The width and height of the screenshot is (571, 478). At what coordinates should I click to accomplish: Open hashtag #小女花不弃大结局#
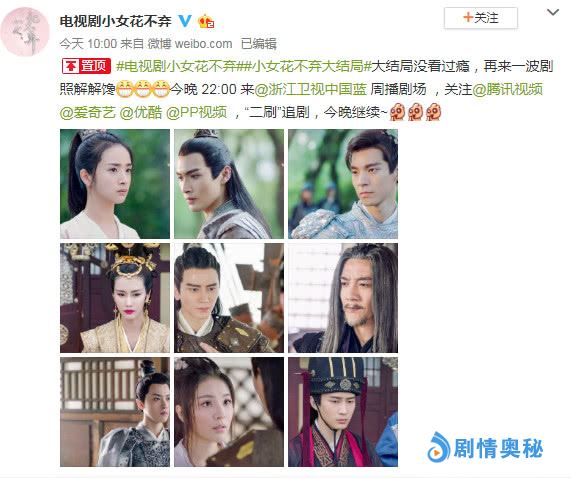coord(308,66)
